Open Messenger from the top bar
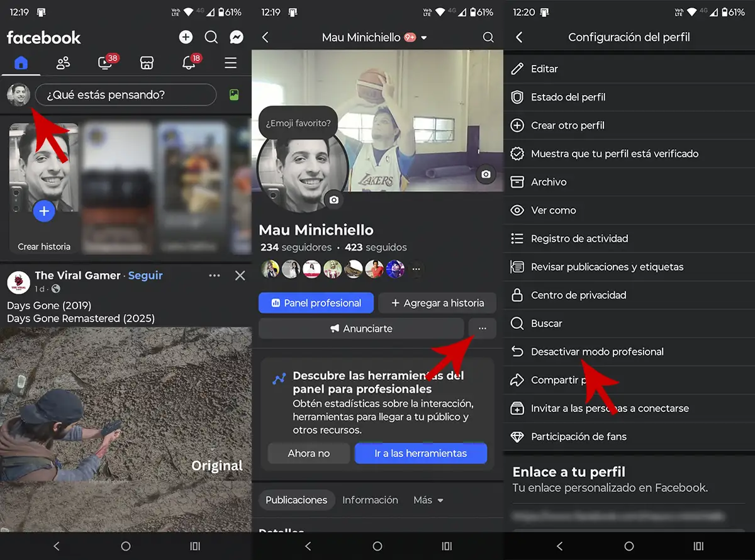The height and width of the screenshot is (560, 755). (x=237, y=38)
